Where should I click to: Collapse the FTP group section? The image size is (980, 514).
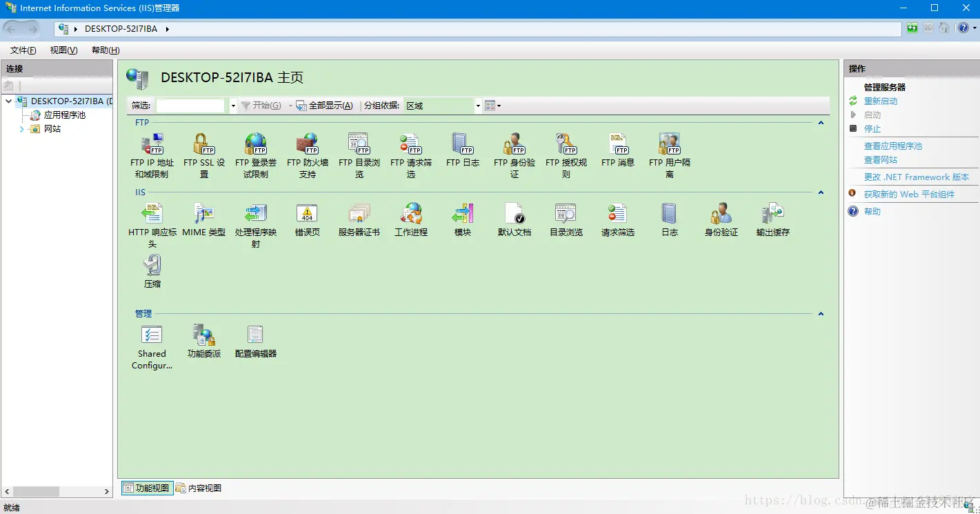coord(821,123)
